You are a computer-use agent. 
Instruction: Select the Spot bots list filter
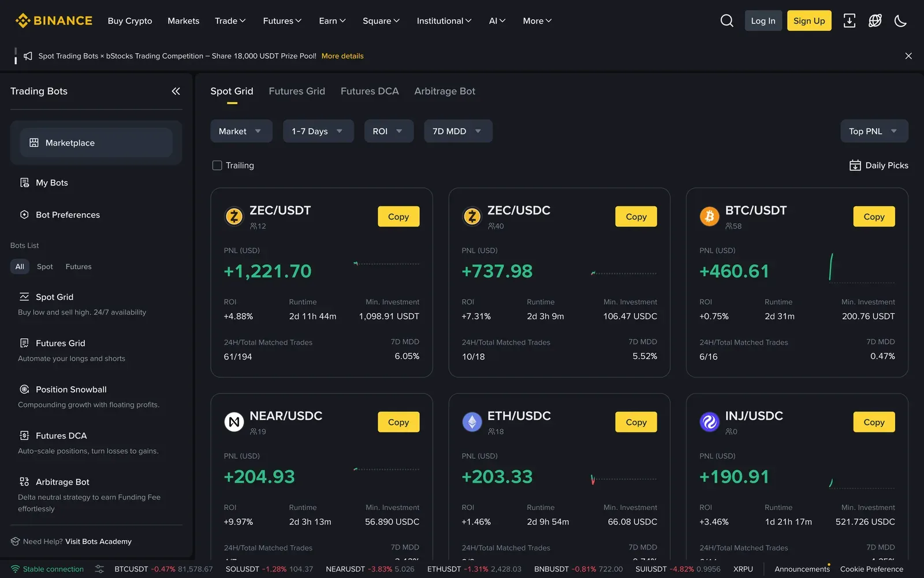coord(45,266)
